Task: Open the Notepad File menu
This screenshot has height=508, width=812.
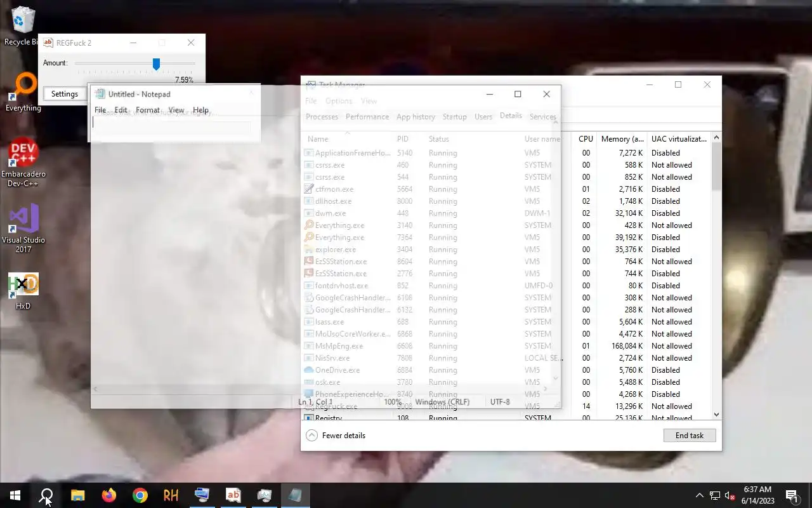Action: tap(100, 110)
